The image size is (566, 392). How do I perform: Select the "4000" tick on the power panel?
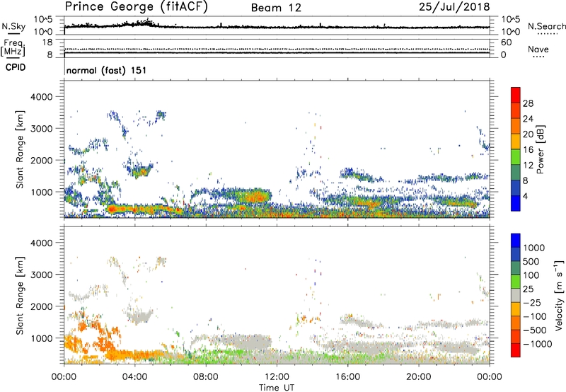pos(42,97)
